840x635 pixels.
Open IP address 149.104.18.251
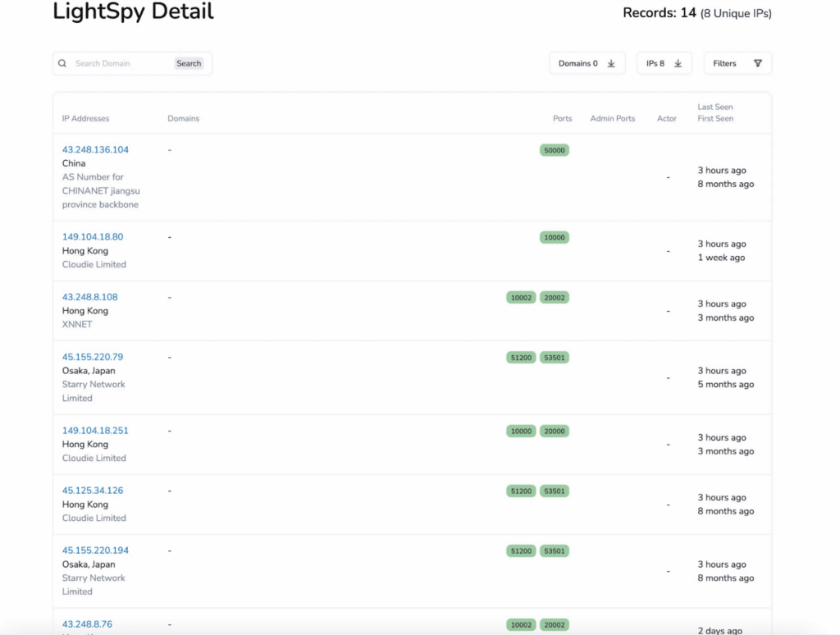pyautogui.click(x=95, y=430)
